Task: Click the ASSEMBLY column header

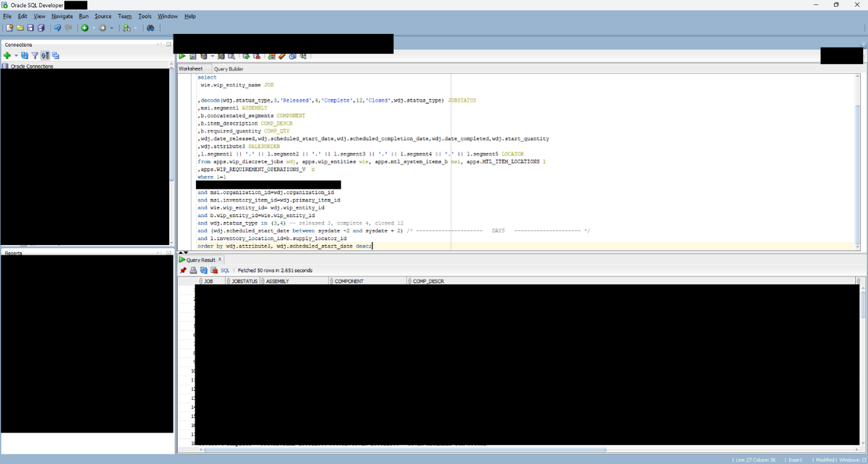Action: point(294,281)
